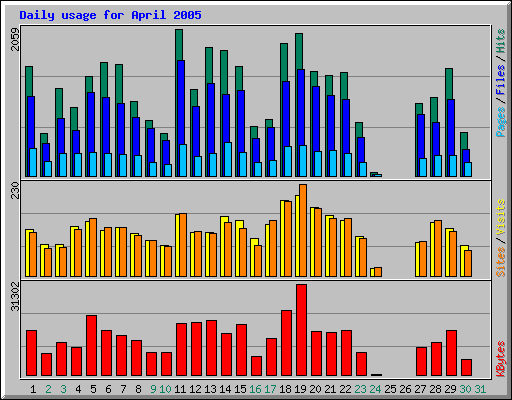Viewport: 512px width, 400px height.
Task: Click day 14 on the x-axis
Action: pyautogui.click(x=225, y=389)
